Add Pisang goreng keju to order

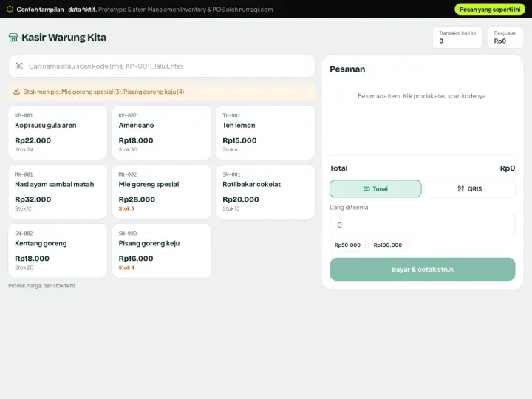coord(162,250)
